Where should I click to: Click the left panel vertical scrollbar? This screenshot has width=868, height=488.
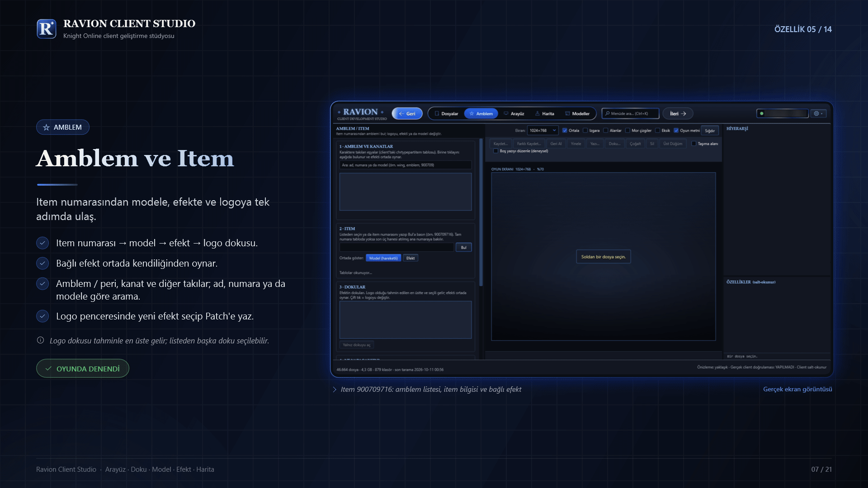[x=481, y=212]
